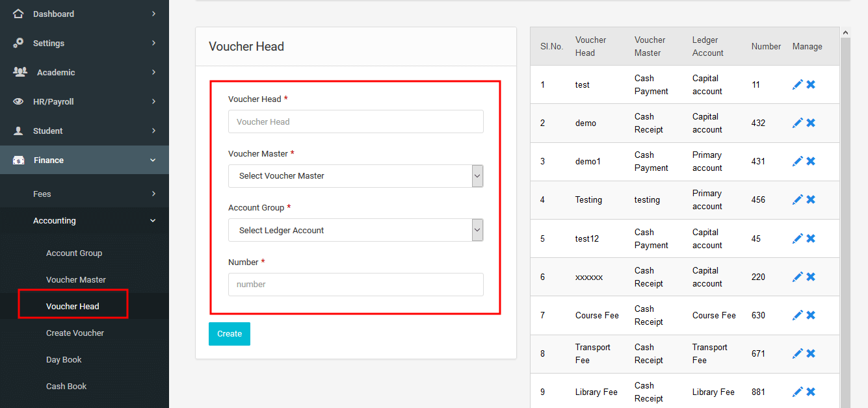Click the 'xxxxxx' voucher head cell
The width and height of the screenshot is (868, 408).
(x=589, y=277)
